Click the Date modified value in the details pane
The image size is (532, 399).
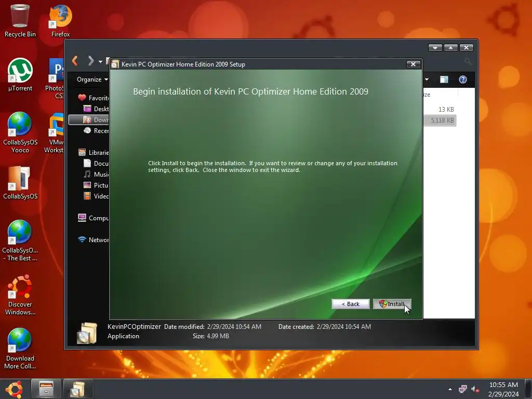(x=234, y=327)
